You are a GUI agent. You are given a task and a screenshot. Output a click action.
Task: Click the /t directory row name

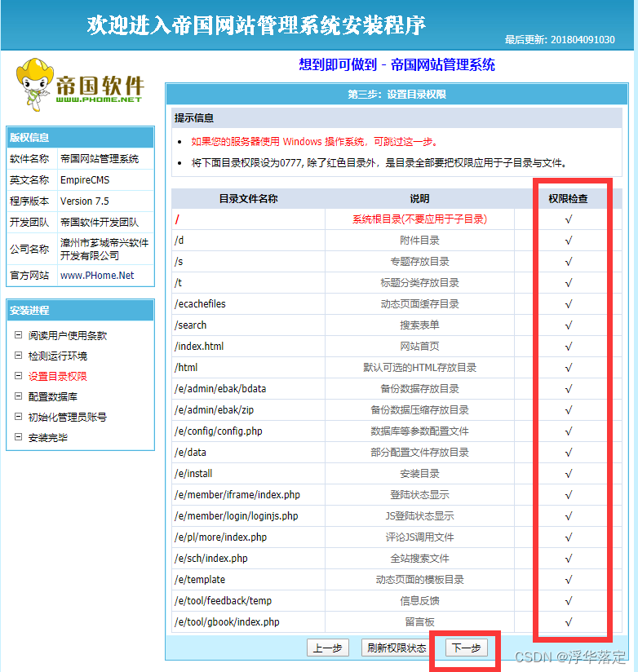(x=179, y=283)
